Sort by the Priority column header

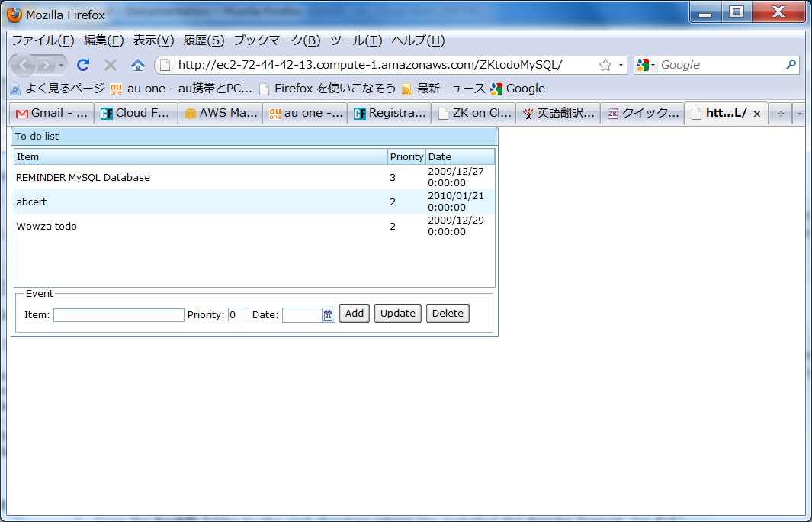click(x=406, y=157)
